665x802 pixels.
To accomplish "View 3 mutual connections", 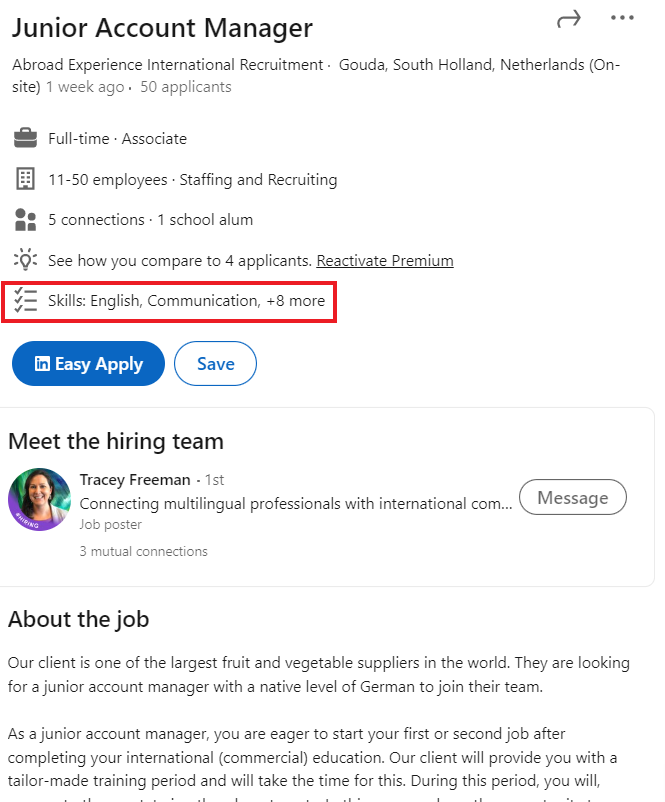I will (143, 551).
